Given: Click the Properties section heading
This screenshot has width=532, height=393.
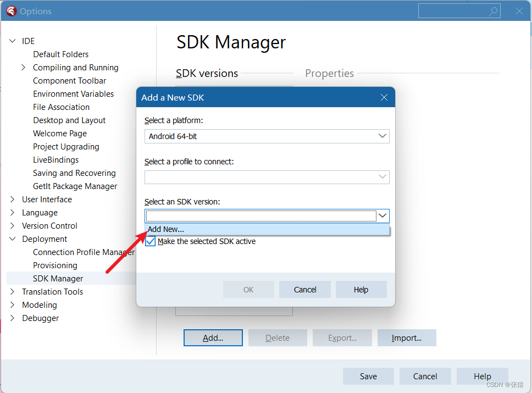Looking at the screenshot, I should pyautogui.click(x=329, y=73).
